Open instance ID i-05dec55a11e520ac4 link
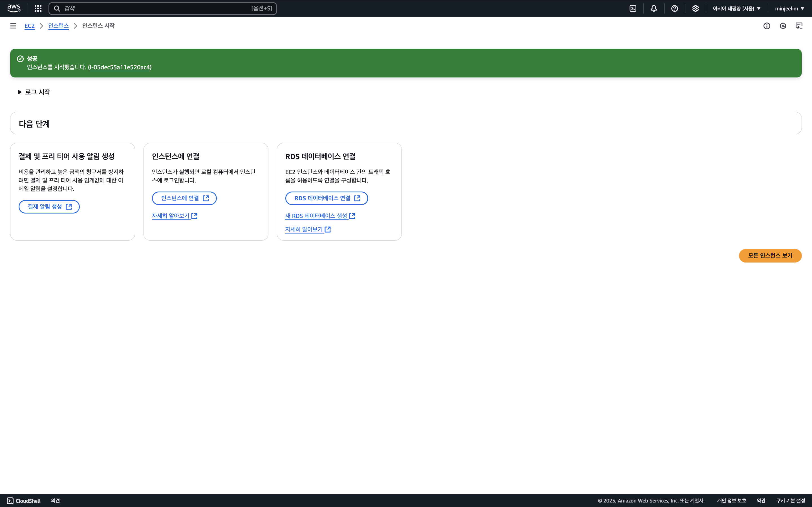This screenshot has height=507, width=812. 120,67
